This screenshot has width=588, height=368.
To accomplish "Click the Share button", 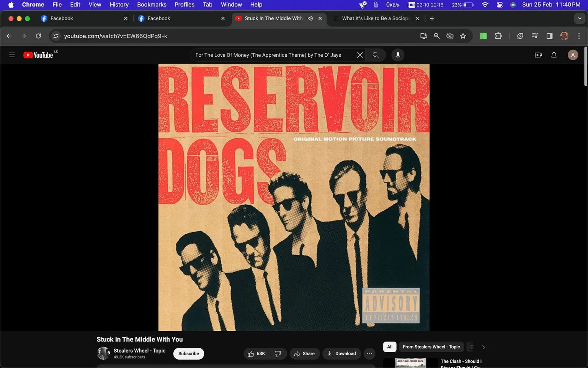I will 304,353.
